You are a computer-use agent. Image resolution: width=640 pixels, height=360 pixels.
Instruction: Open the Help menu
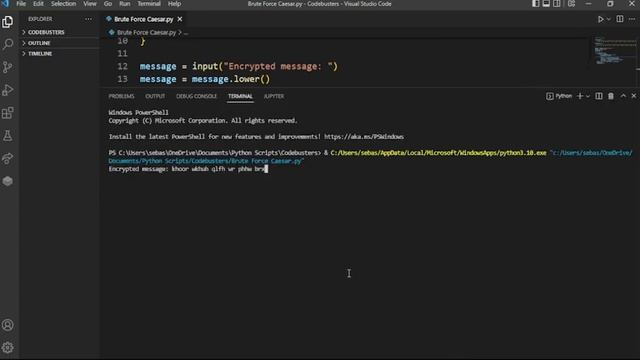174,4
